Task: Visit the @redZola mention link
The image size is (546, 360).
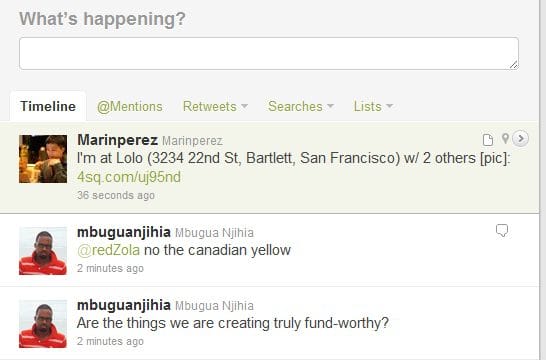Action: click(108, 250)
